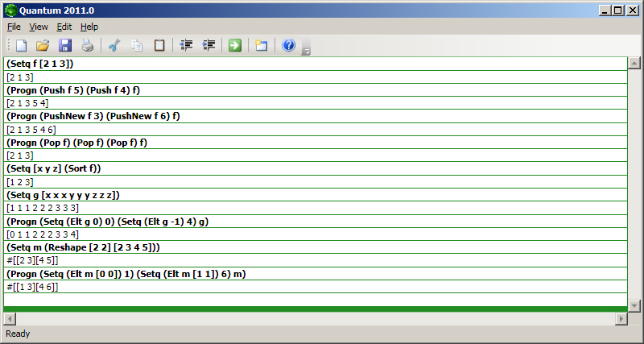The height and width of the screenshot is (344, 644).
Task: Click the Reshape expression line
Action: (x=316, y=247)
